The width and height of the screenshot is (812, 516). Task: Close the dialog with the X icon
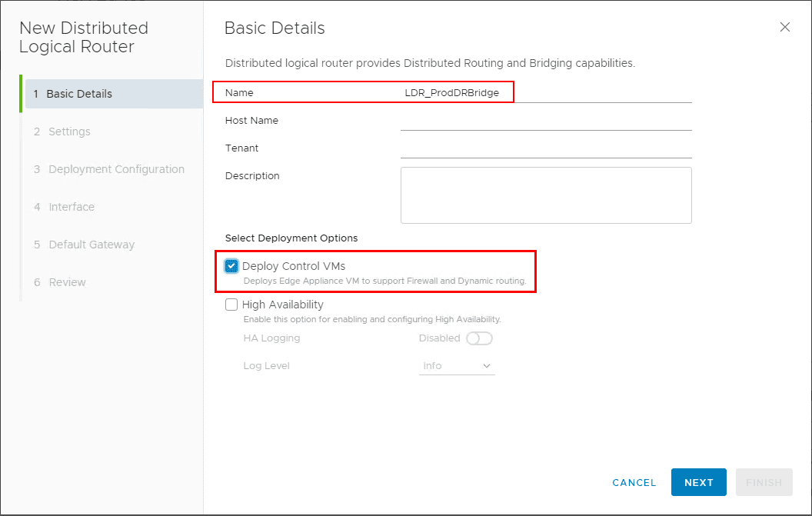[784, 27]
